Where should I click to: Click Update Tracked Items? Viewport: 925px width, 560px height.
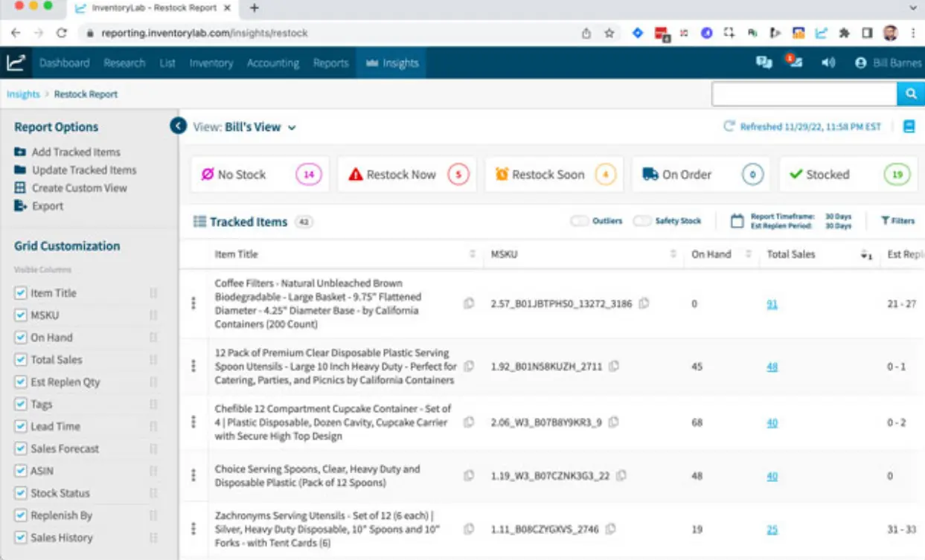coord(76,170)
